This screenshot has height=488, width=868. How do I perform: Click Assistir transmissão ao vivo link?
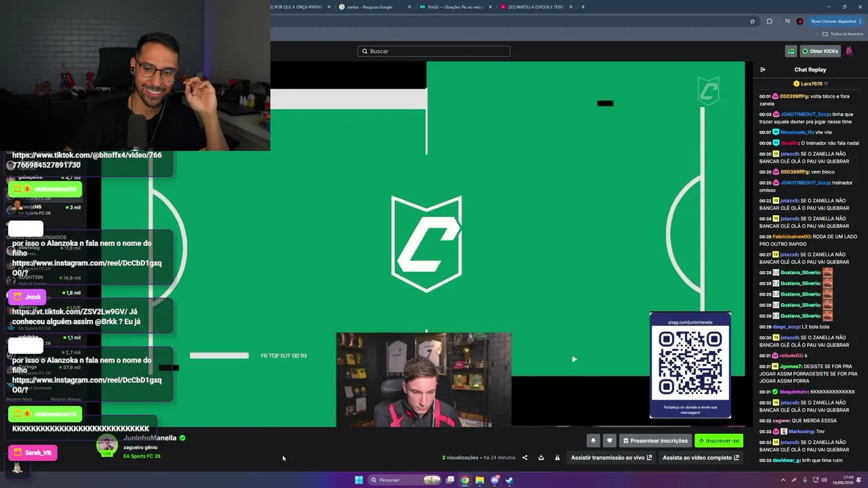click(611, 457)
